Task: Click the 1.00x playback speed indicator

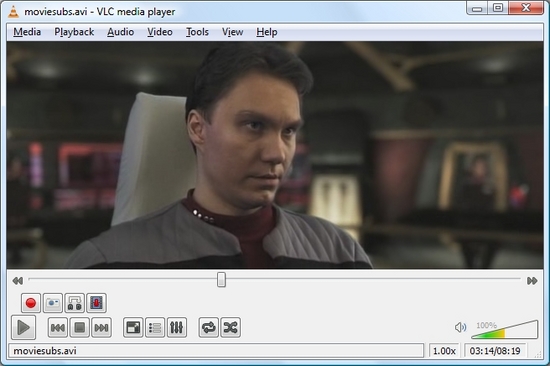Action: pos(444,351)
